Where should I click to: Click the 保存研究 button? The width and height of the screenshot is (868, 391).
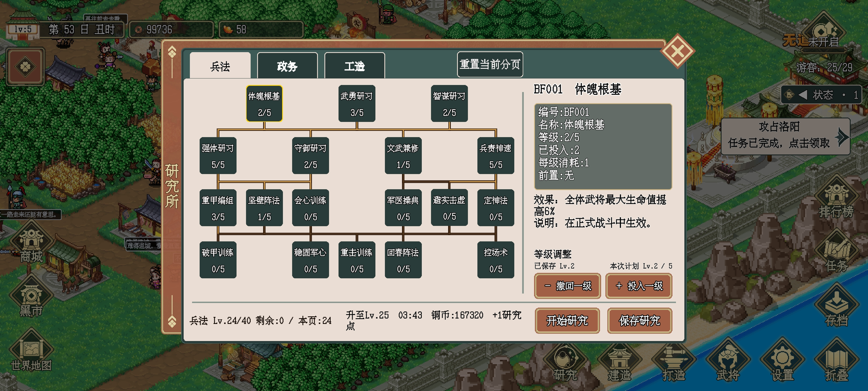point(640,320)
